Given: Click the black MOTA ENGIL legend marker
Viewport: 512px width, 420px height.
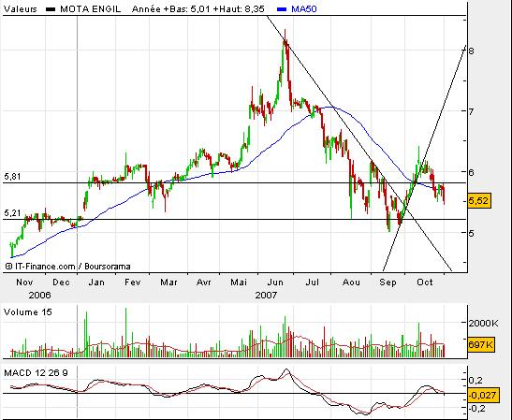Looking at the screenshot, I should pos(51,9).
